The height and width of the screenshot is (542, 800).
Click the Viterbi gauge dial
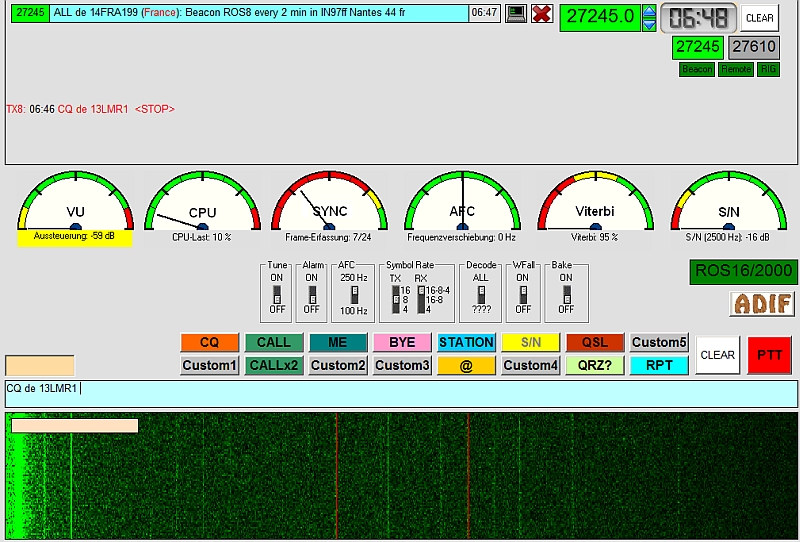tap(596, 203)
